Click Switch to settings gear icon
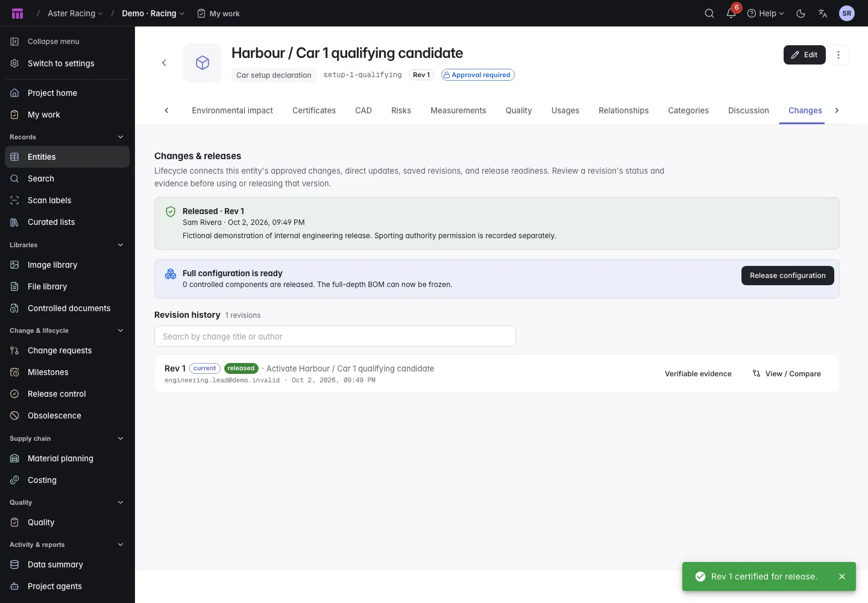Viewport: 868px width, 603px height. point(14,63)
